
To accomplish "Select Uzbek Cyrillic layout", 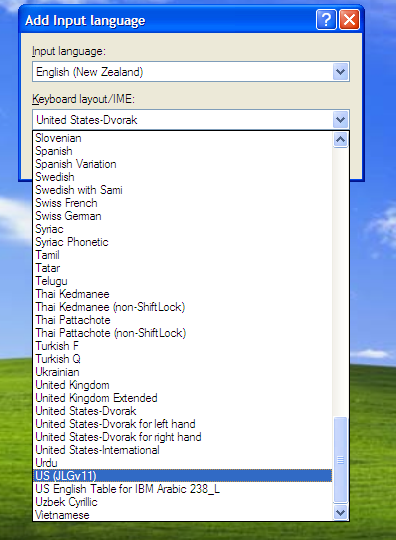I will (x=183, y=502).
